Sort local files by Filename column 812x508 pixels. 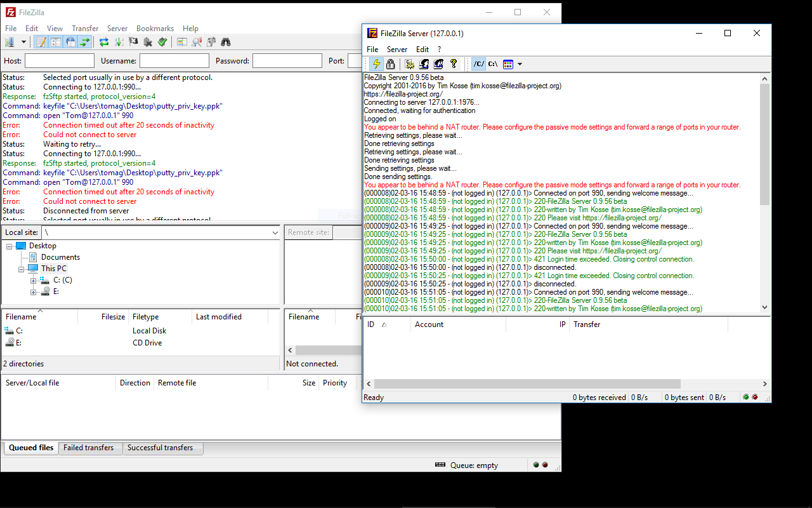click(40, 317)
